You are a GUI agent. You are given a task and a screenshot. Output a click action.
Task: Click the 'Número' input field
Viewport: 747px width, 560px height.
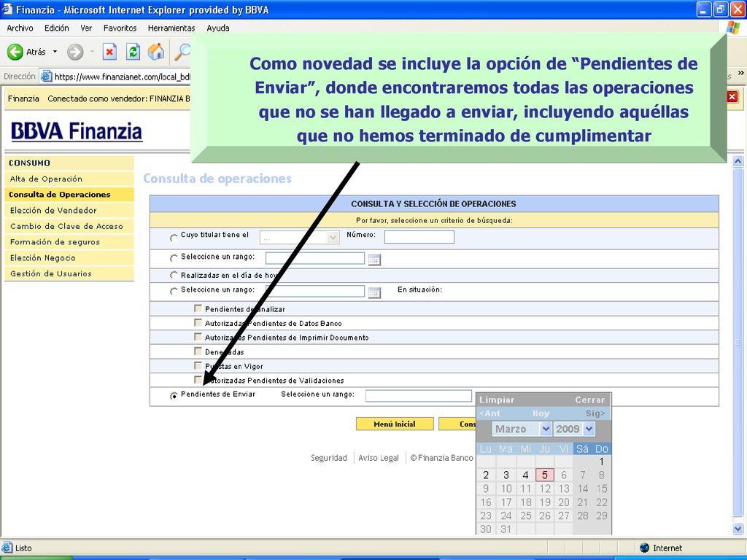click(x=419, y=237)
